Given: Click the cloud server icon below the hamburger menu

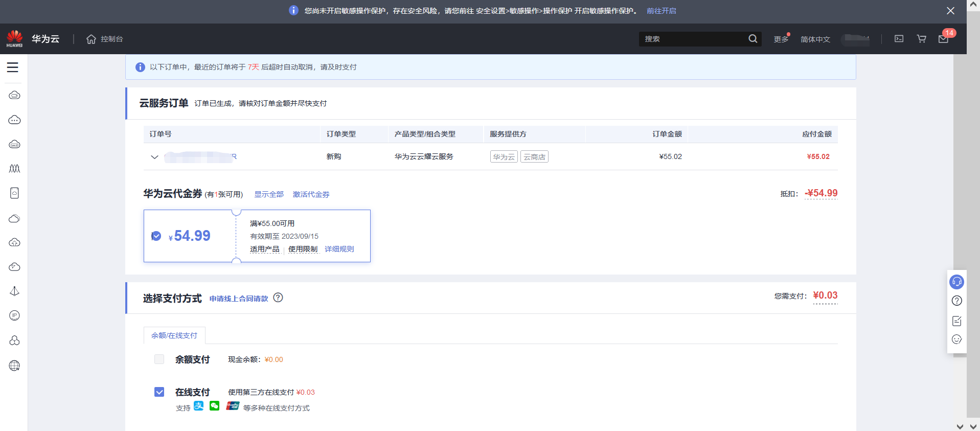Looking at the screenshot, I should click(14, 95).
